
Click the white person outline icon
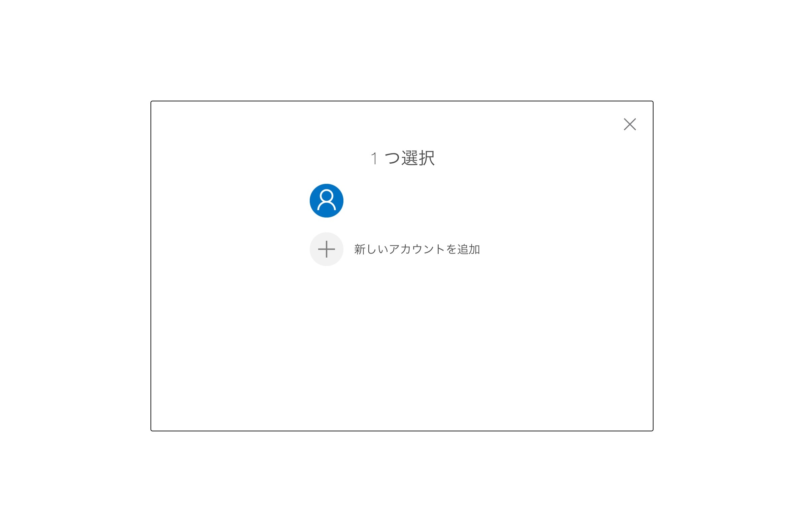coord(326,200)
